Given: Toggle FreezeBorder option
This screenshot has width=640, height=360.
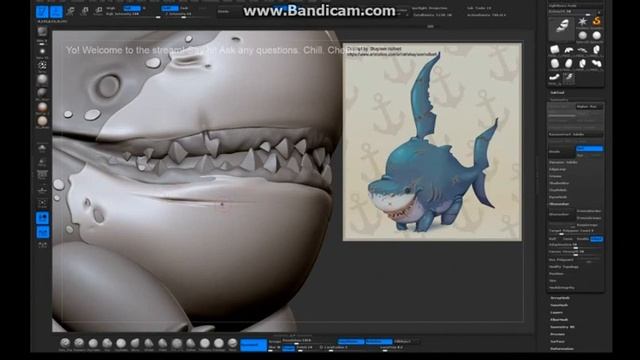Looking at the screenshot, I should coord(589,211).
